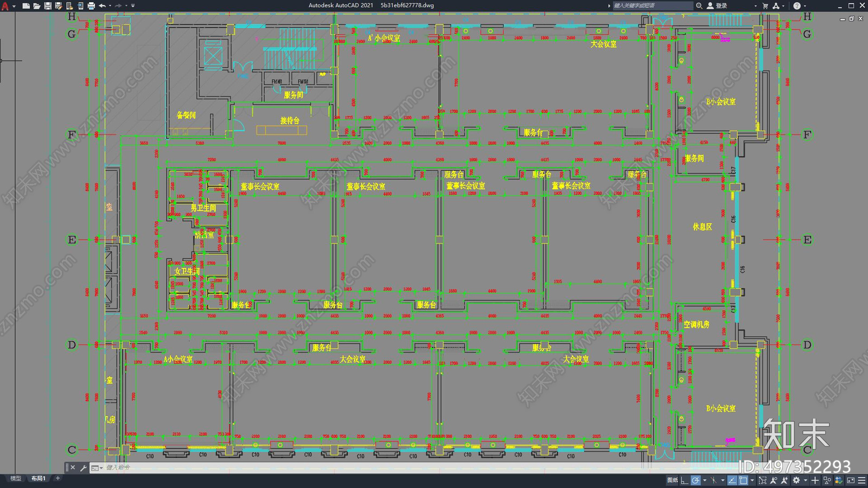The width and height of the screenshot is (868, 488).
Task: Open command line customize wrench
Action: [83, 467]
